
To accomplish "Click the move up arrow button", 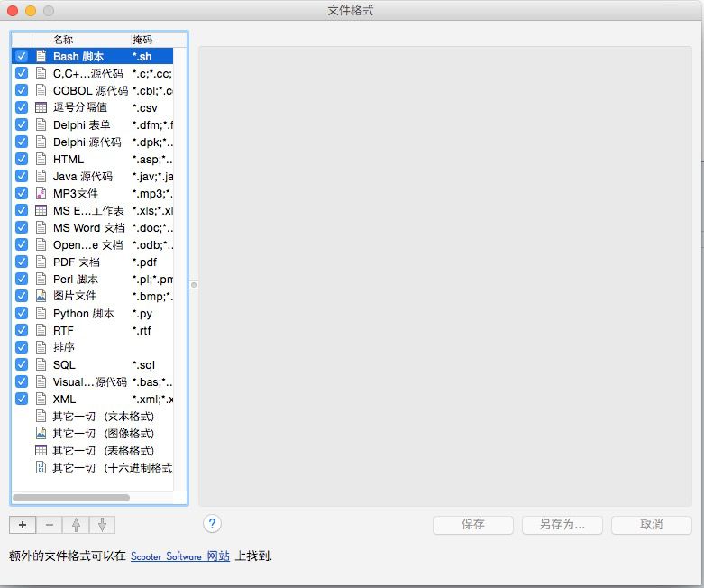I will 76,524.
